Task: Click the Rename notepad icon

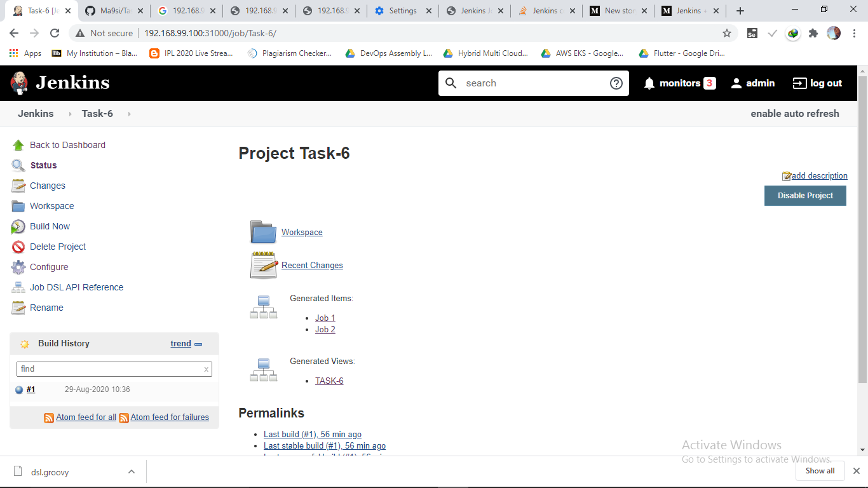Action: point(18,308)
